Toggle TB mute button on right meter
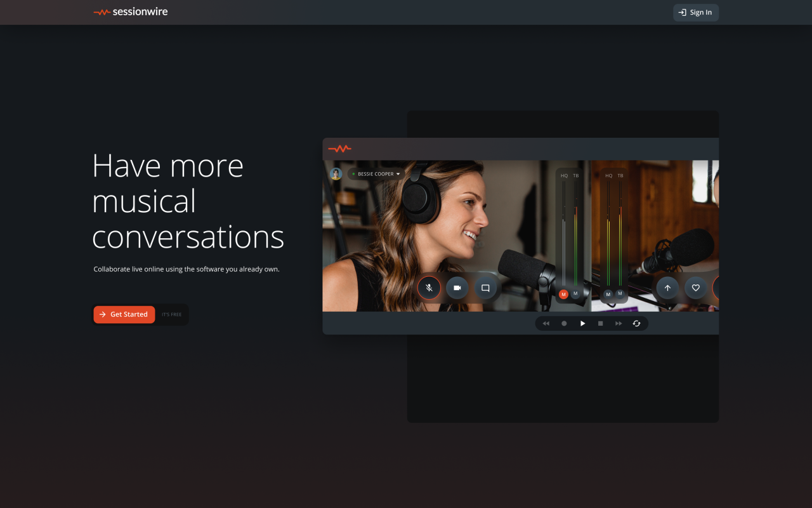 click(x=620, y=293)
